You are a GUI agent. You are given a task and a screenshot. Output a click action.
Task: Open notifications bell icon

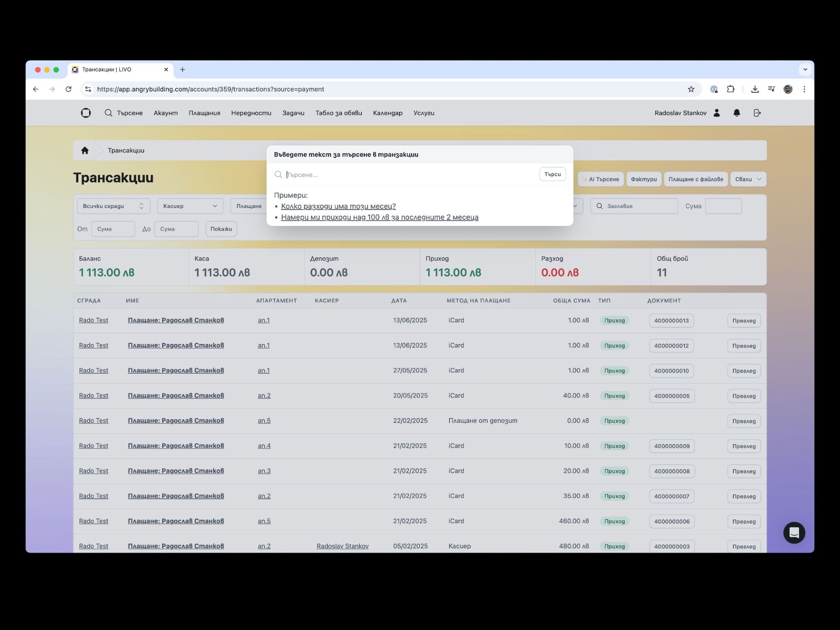click(737, 113)
